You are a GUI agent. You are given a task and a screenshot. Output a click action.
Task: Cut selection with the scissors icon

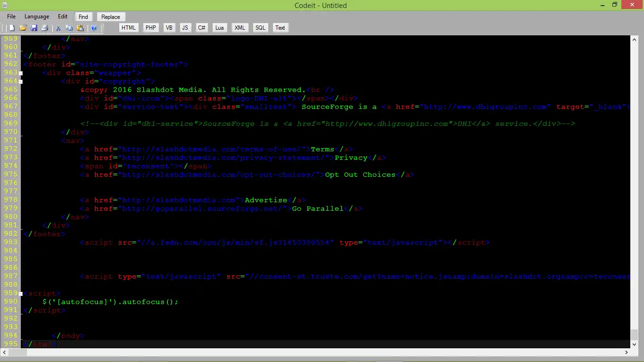tap(58, 28)
